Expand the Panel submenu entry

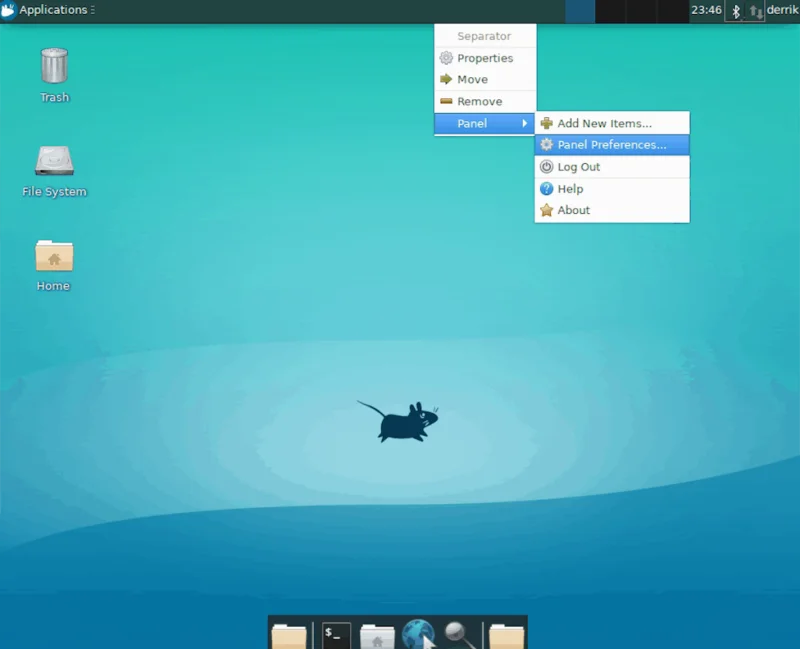click(x=485, y=123)
